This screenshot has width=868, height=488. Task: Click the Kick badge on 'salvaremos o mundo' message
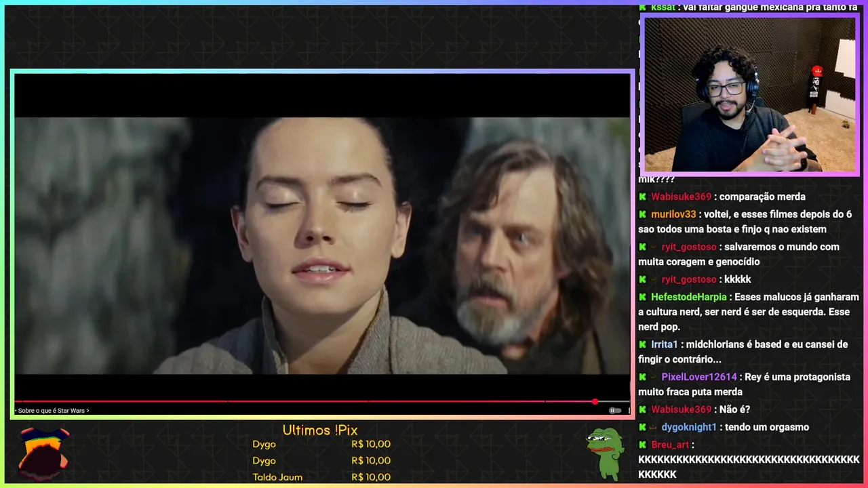(x=642, y=247)
